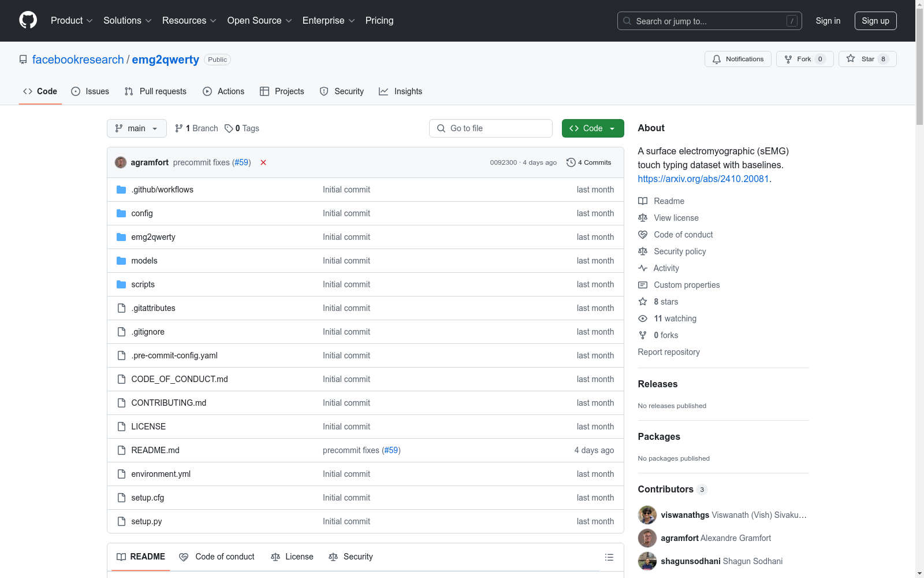This screenshot has width=924, height=578.
Task: Expand the Resources menu
Action: tap(189, 20)
